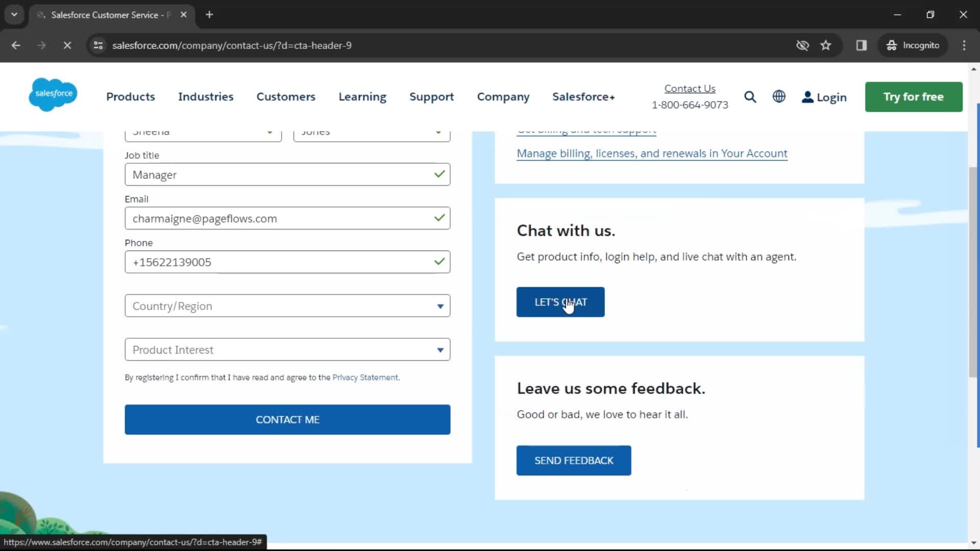This screenshot has width=980, height=551.
Task: Open the Customers menu
Action: 286,97
